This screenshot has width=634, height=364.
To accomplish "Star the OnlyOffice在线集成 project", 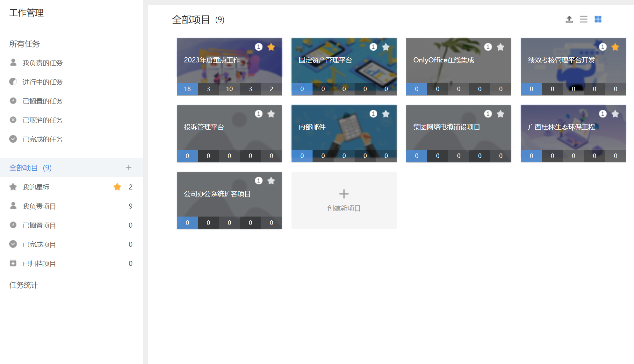I will pos(501,47).
